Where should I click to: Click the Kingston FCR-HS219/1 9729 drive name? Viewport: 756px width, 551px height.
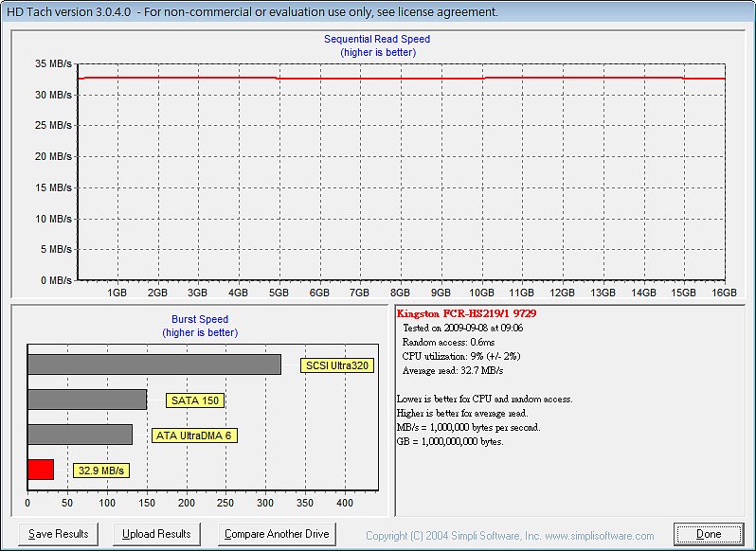(x=466, y=313)
